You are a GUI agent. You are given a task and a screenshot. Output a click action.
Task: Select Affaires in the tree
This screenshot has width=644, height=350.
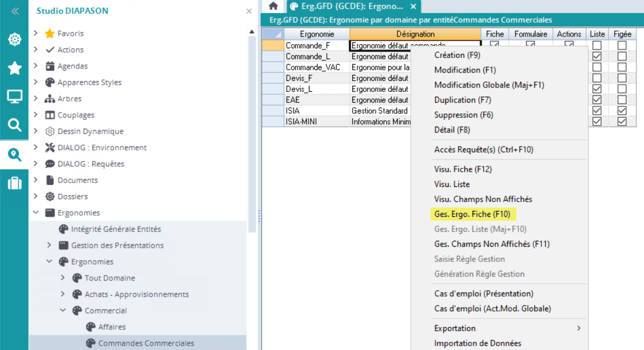[112, 327]
